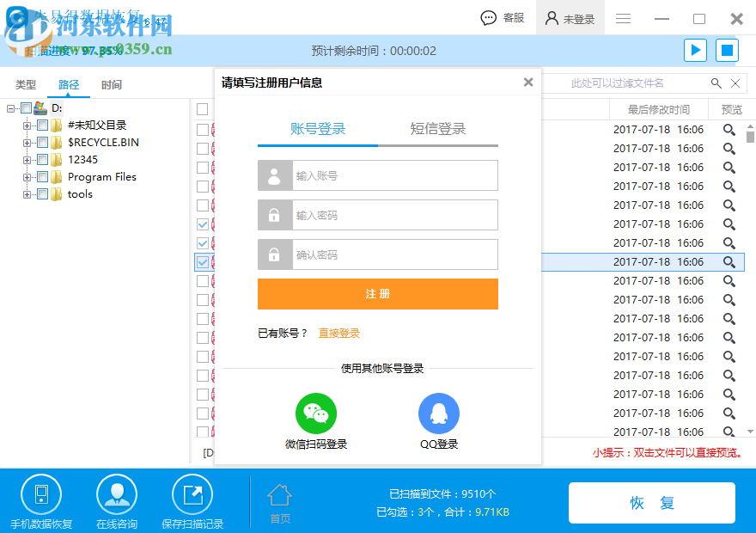Expand the Program Files tree node
Viewport: 756px width, 533px height.
tap(27, 176)
